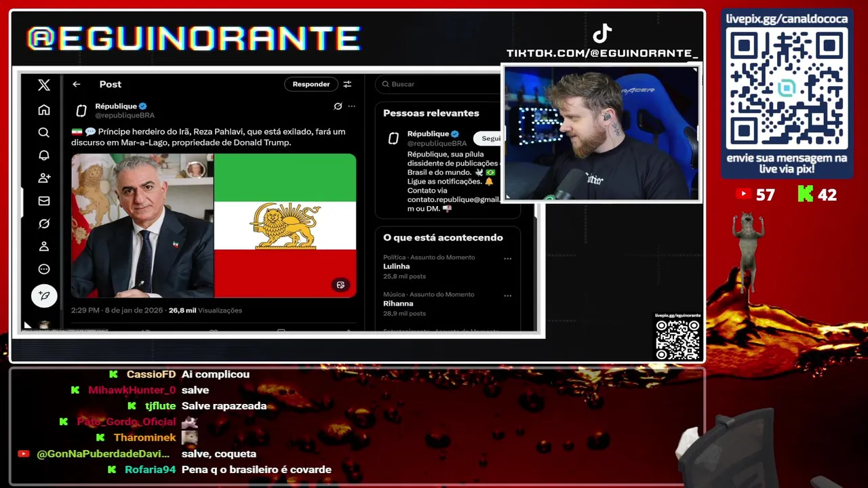Click Rofaria94's chat message
Viewport: 868px width, 488px height.
pyautogui.click(x=256, y=470)
